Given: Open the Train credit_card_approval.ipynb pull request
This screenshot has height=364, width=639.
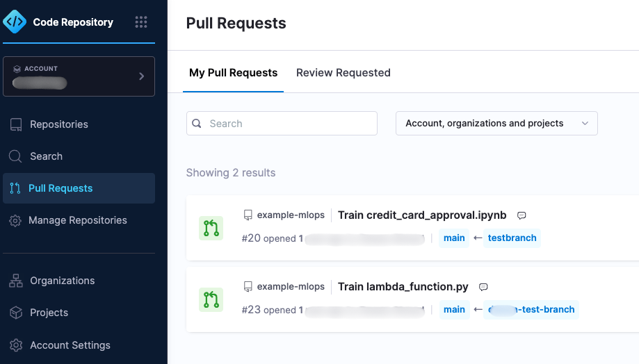Looking at the screenshot, I should click(x=422, y=215).
